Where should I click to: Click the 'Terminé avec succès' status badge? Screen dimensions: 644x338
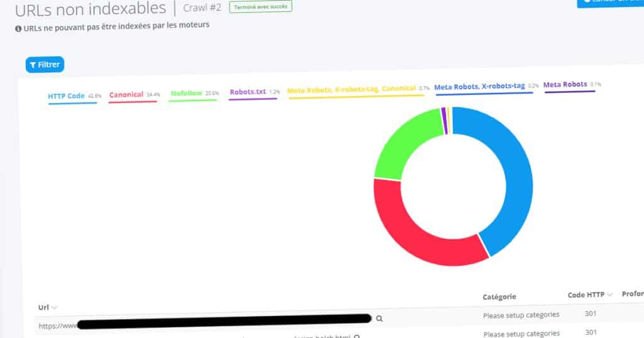260,6
